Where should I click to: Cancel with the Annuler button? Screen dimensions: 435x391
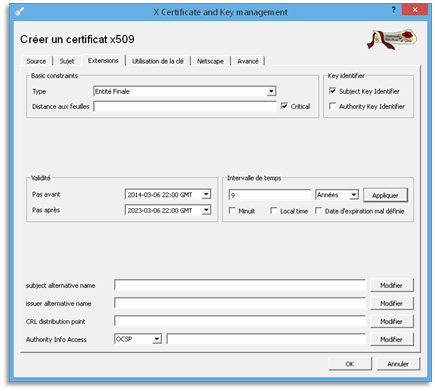398,364
